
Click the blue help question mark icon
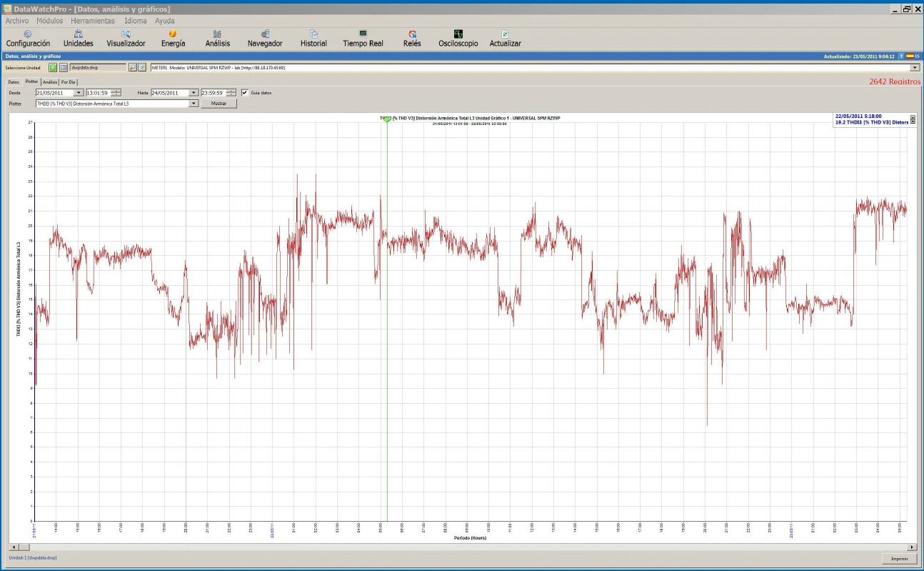[901, 56]
